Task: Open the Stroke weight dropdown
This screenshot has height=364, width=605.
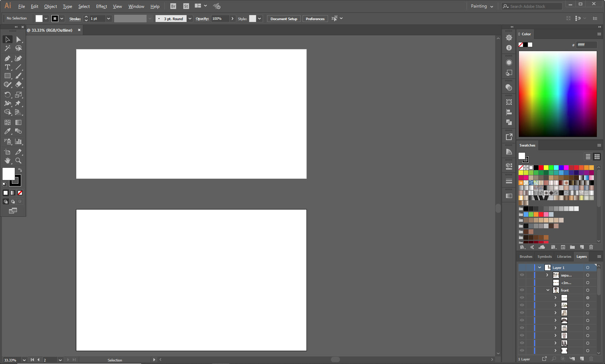Action: pos(108,18)
